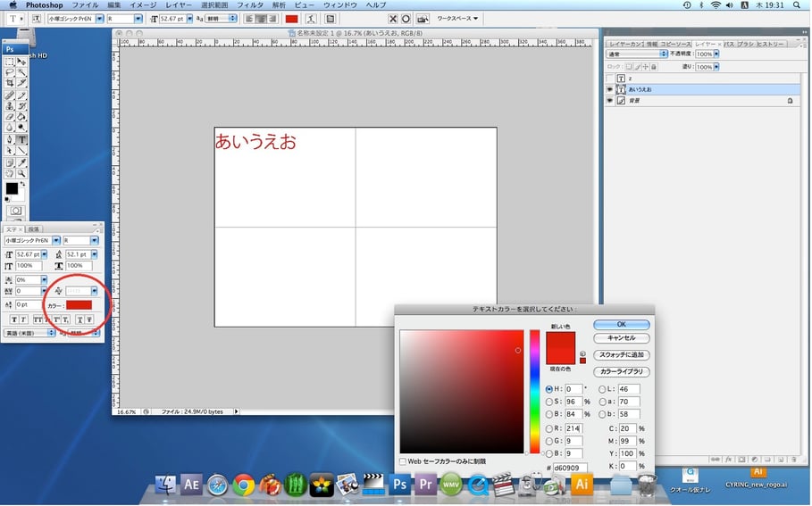
Task: Hide the あいうえお layer eye icon
Action: [x=610, y=89]
